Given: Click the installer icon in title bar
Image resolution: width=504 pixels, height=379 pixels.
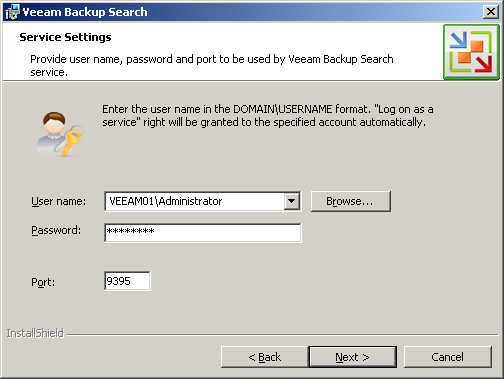Looking at the screenshot, I should coord(13,12).
